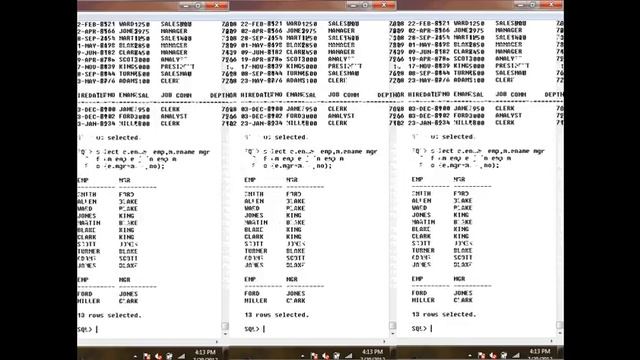Image resolution: width=640 pixels, height=360 pixels.
Task: Click manager FORD beside SMITH in left window
Action: click(127, 195)
